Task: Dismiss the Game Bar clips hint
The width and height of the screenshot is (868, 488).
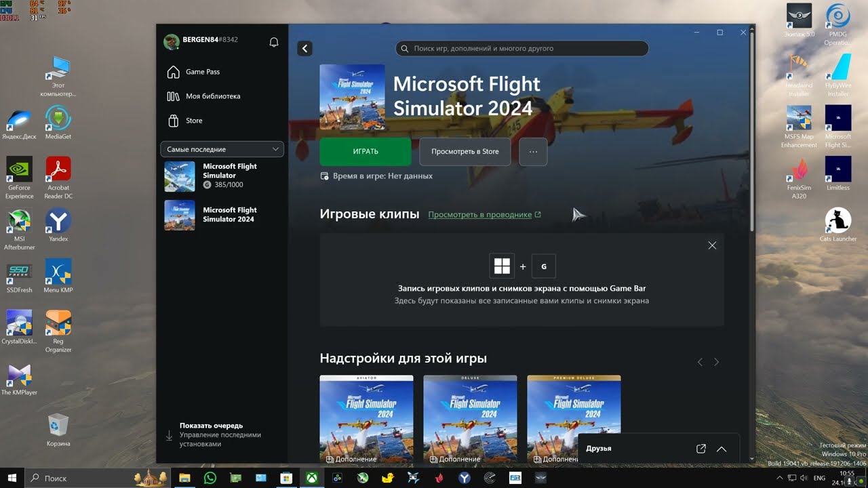Action: (712, 245)
